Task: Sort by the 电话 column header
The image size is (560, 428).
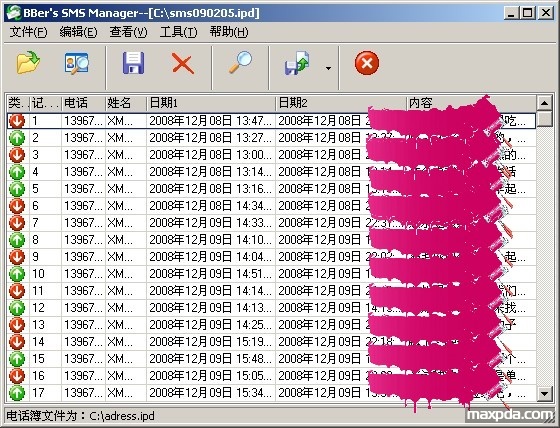Action: [84, 103]
